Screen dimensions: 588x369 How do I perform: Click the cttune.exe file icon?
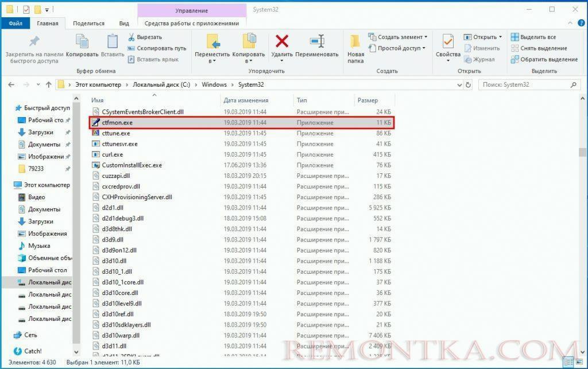[96, 133]
